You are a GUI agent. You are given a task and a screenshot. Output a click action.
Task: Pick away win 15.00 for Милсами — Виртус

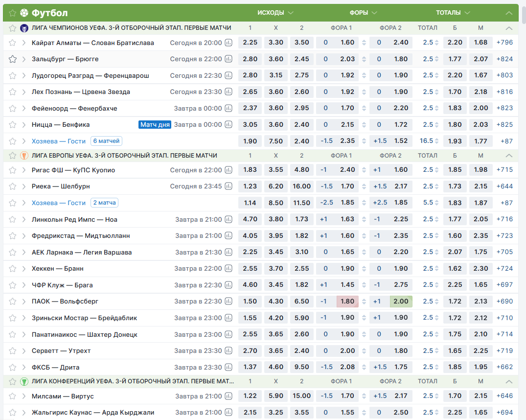coord(301,396)
